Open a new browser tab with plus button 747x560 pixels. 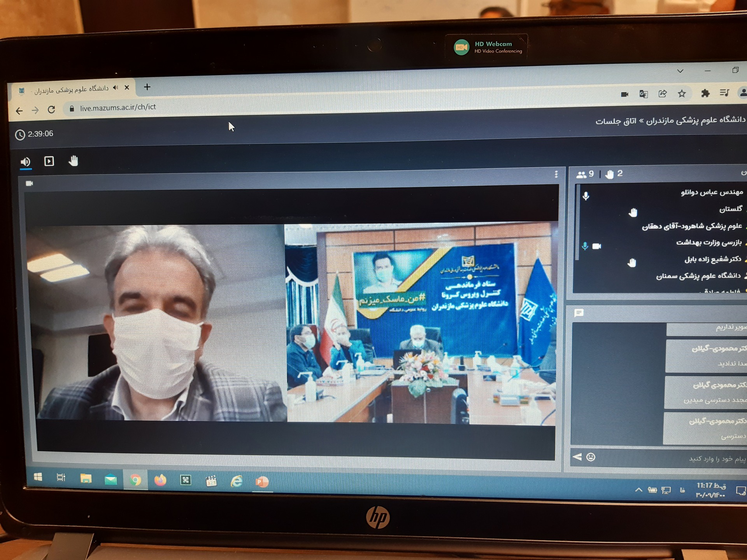[x=147, y=87]
